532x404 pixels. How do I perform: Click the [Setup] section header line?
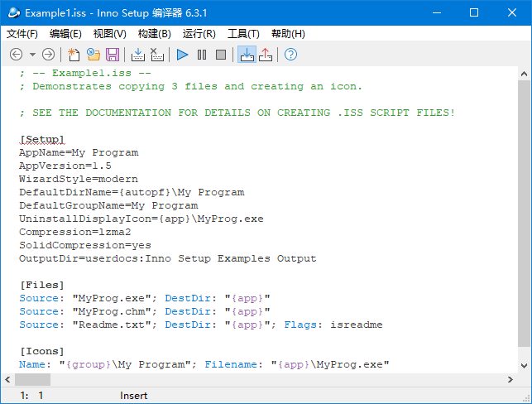pos(41,139)
